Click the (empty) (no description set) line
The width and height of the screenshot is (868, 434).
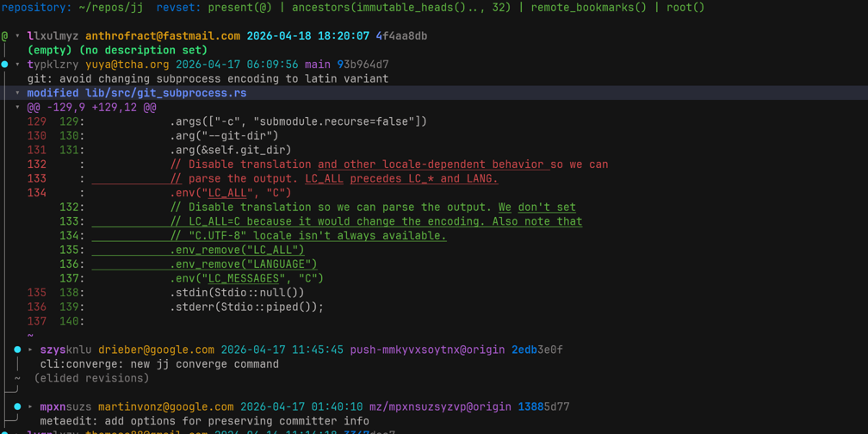point(117,50)
